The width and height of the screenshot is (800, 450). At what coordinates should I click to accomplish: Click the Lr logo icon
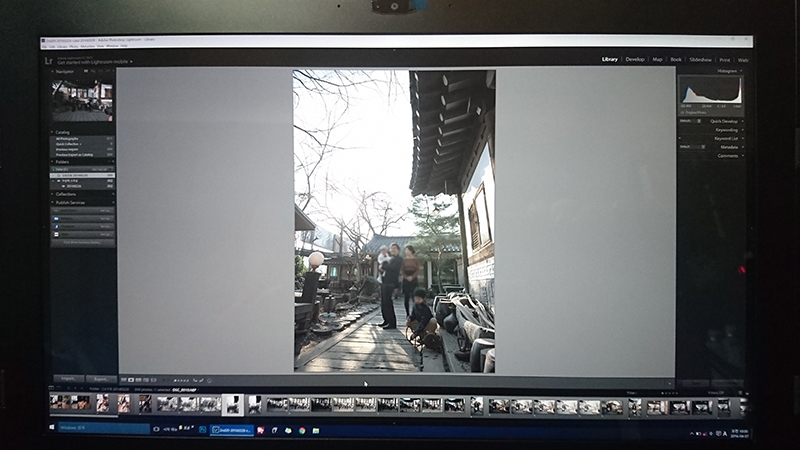pyautogui.click(x=49, y=61)
